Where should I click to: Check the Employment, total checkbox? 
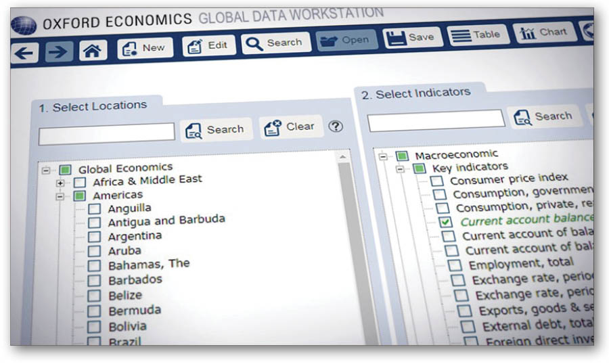(455, 265)
